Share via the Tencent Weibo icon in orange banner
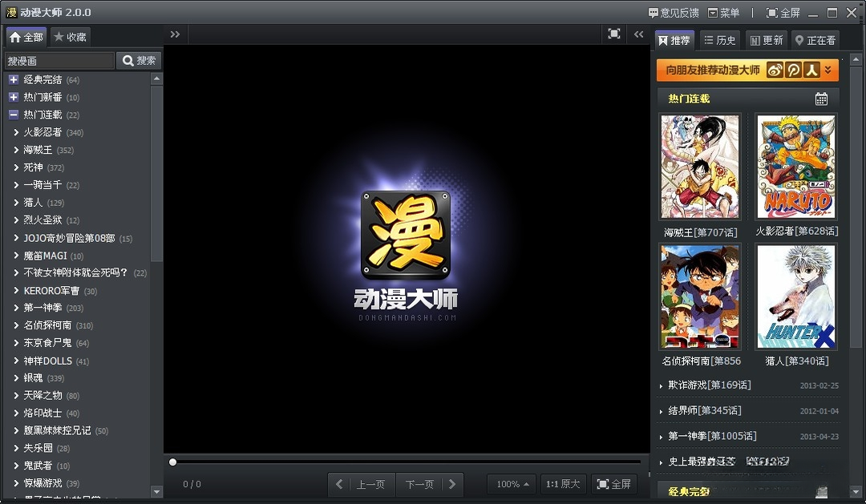 pyautogui.click(x=794, y=70)
